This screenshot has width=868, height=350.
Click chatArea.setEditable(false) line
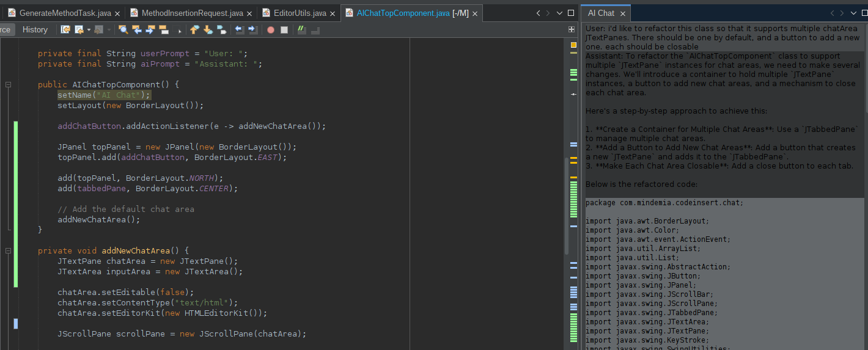click(126, 292)
